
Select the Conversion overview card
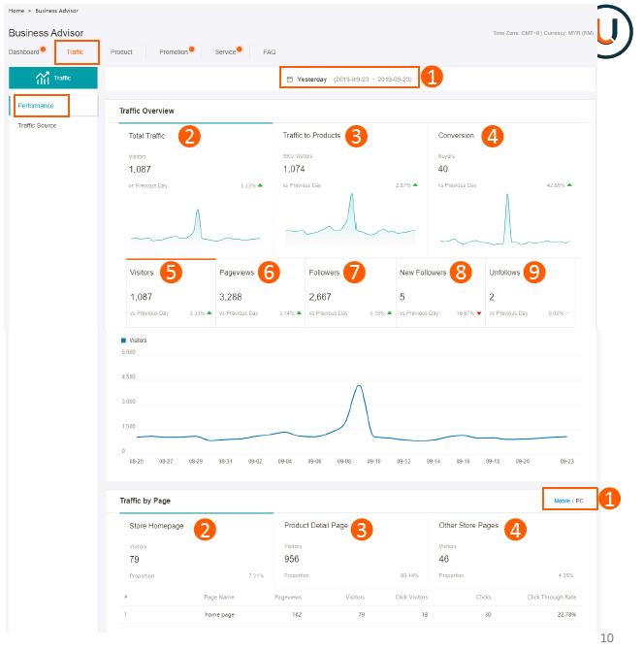505,186
